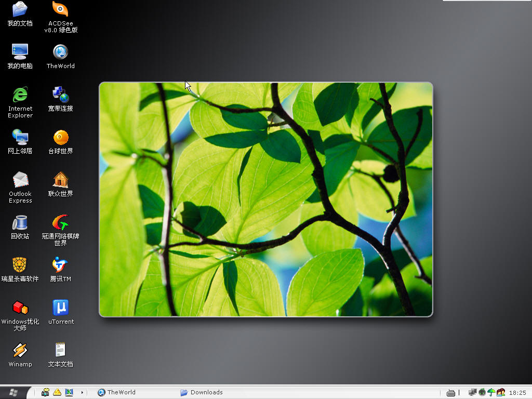Switch to Downloads taskbar button
This screenshot has width=532, height=399.
pos(202,392)
